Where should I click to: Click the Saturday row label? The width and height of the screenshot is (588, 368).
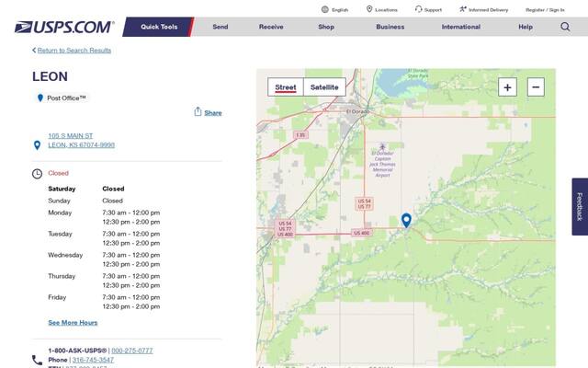62,189
